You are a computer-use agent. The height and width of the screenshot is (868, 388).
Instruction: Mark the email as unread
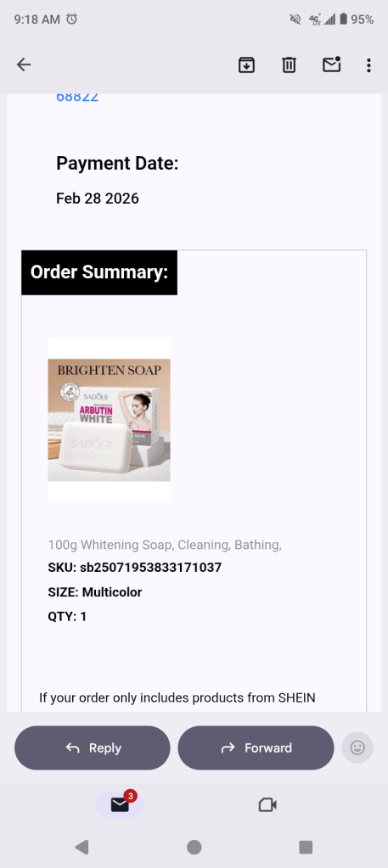point(331,64)
